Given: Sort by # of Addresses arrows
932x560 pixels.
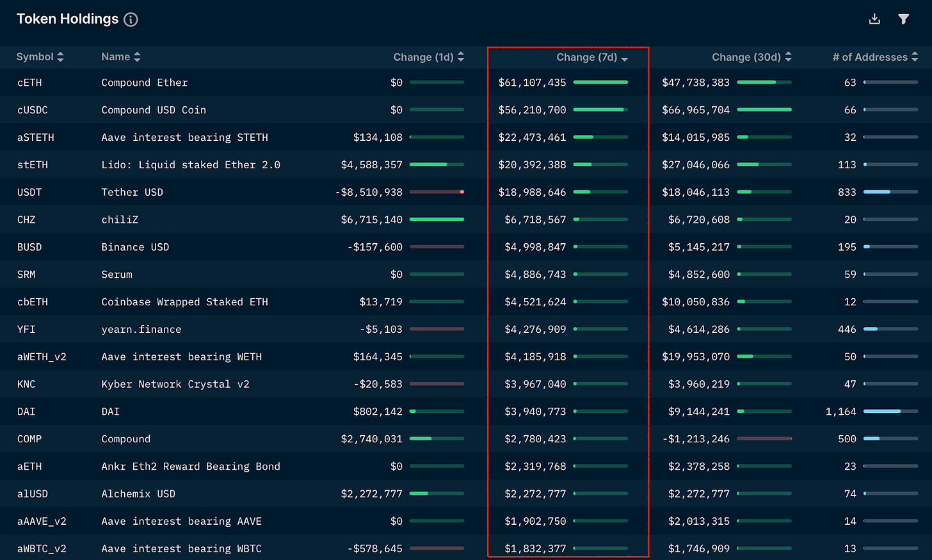Looking at the screenshot, I should (x=915, y=57).
